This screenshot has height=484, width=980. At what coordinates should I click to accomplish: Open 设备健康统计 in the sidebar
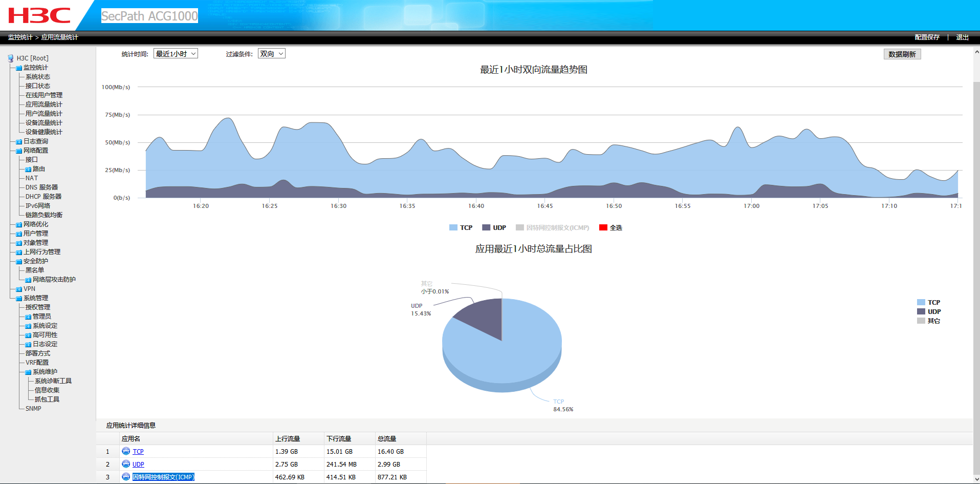[x=44, y=132]
